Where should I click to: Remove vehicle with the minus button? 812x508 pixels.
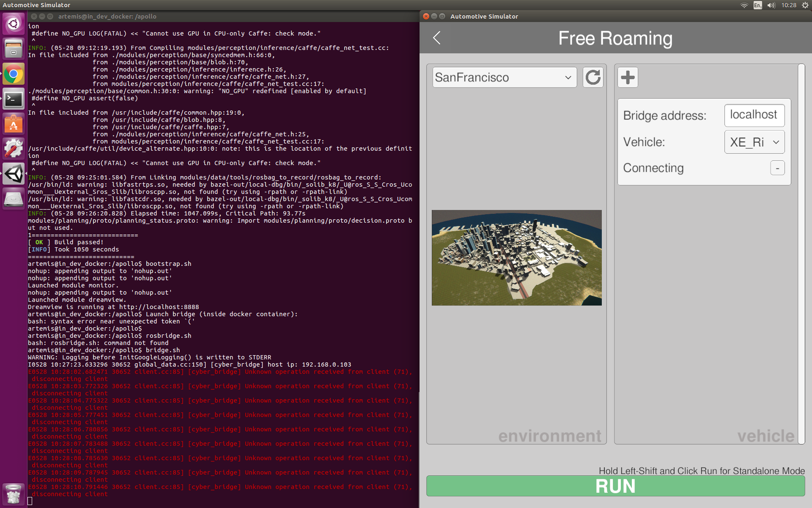click(x=777, y=168)
